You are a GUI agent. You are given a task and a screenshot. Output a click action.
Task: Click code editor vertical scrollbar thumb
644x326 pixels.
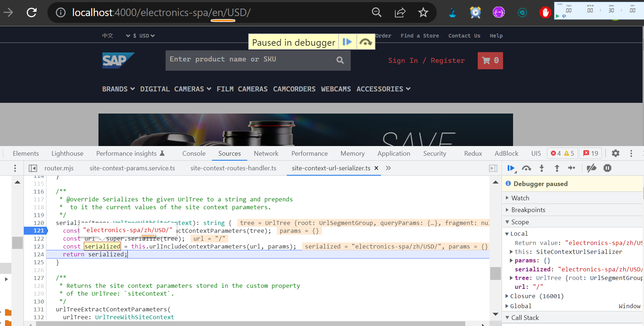pyautogui.click(x=495, y=274)
